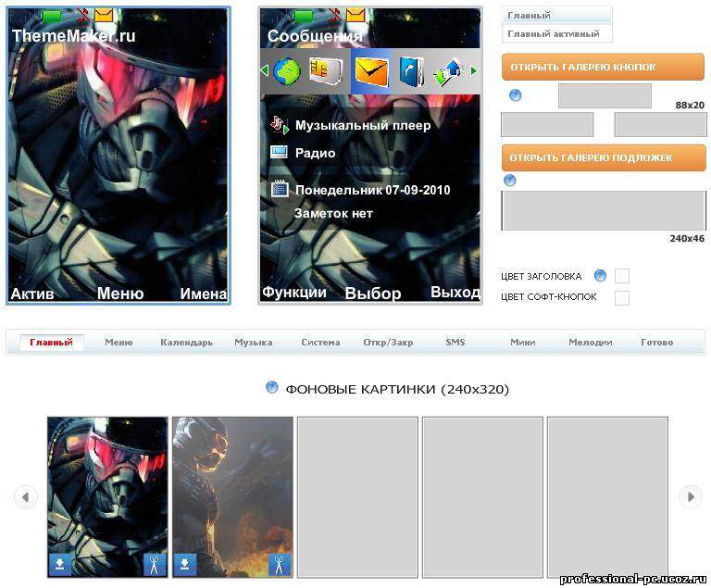The image size is (711, 588).
Task: Open the Календарь tab
Action: tap(186, 342)
